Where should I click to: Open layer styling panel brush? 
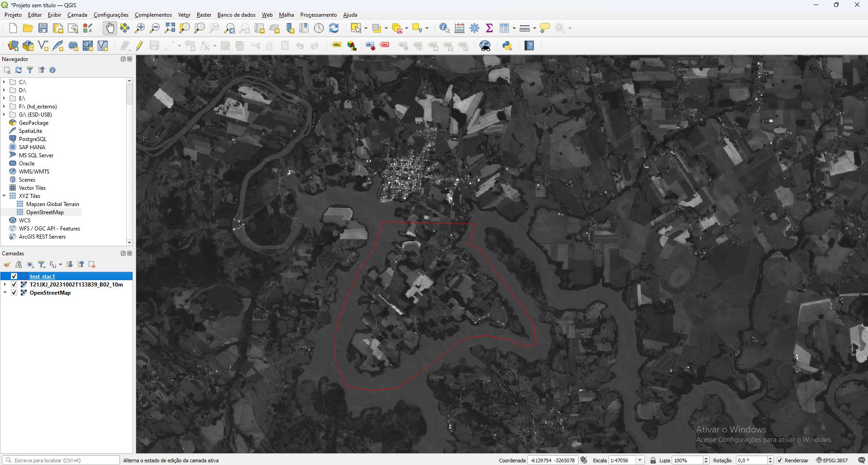coord(7,264)
